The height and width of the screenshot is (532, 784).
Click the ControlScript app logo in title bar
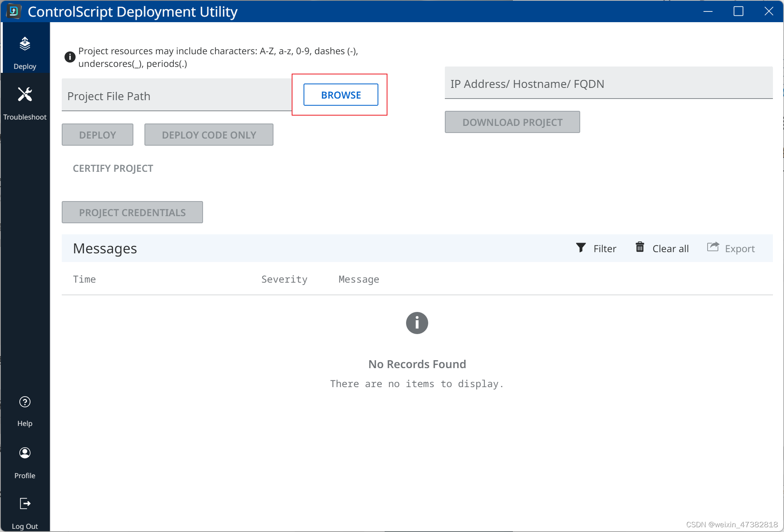14,11
